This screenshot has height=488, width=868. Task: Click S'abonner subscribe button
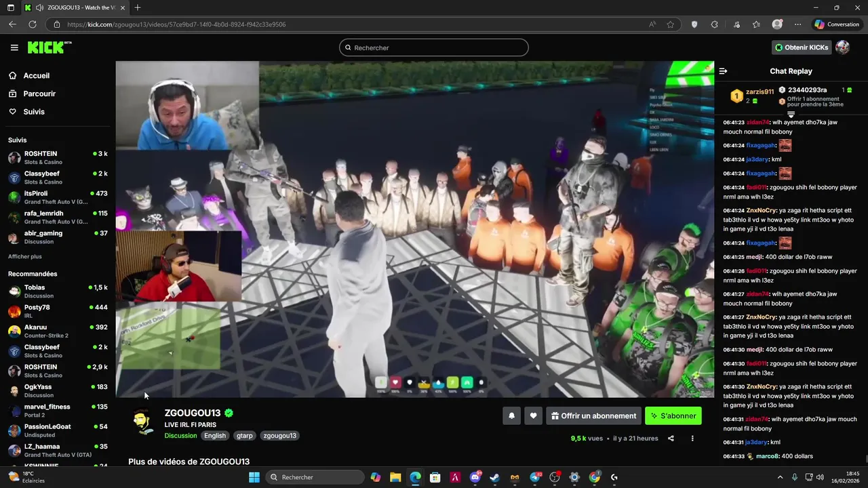click(673, 416)
